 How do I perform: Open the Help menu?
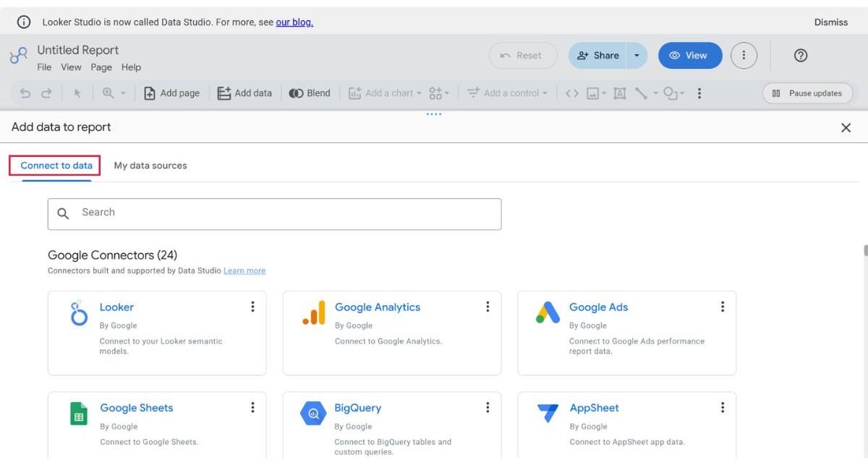coord(131,67)
